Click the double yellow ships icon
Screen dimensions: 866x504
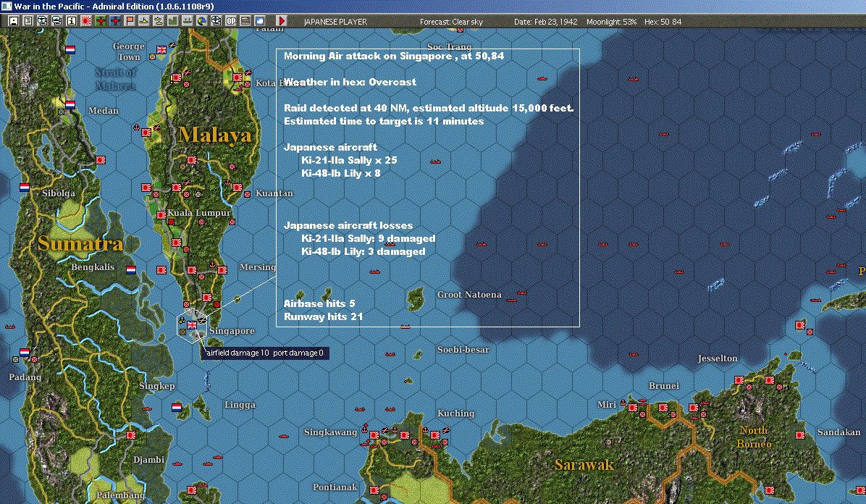[159, 21]
